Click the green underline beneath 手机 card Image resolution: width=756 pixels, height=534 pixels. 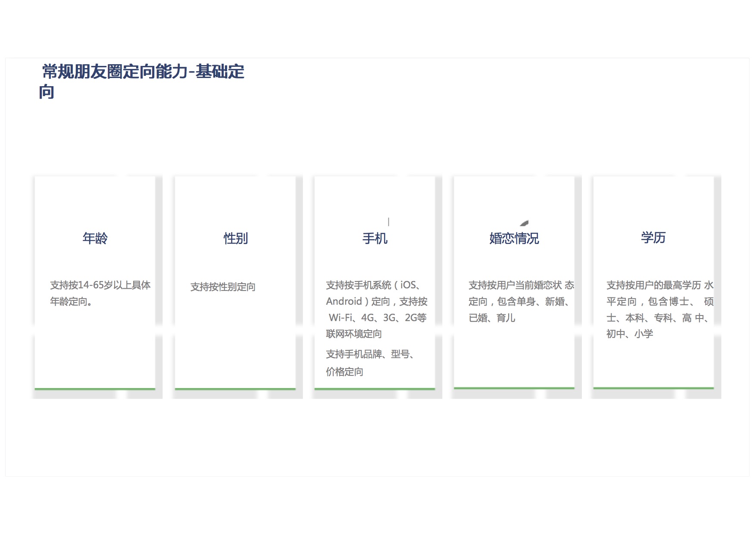pos(375,389)
